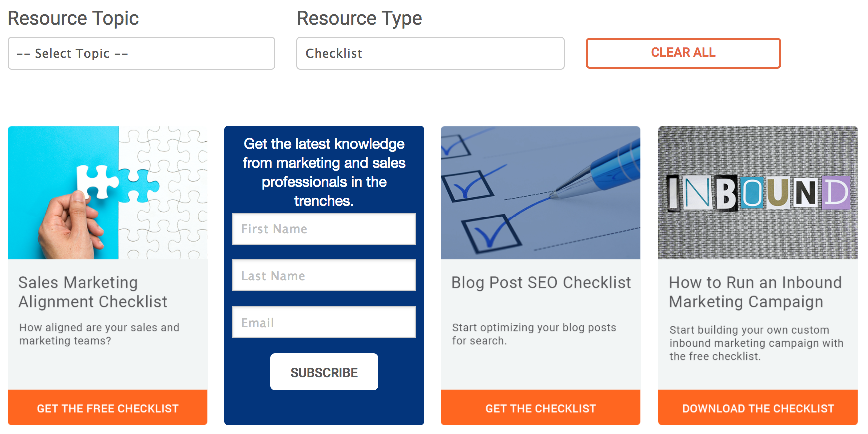Click the Clear All button
The image size is (868, 434).
click(683, 53)
